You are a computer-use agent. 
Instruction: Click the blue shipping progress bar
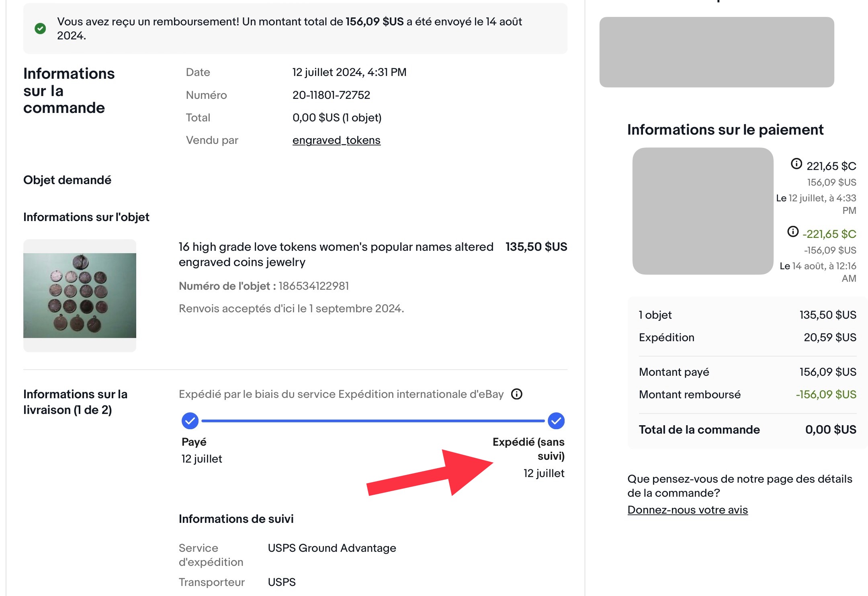click(373, 421)
